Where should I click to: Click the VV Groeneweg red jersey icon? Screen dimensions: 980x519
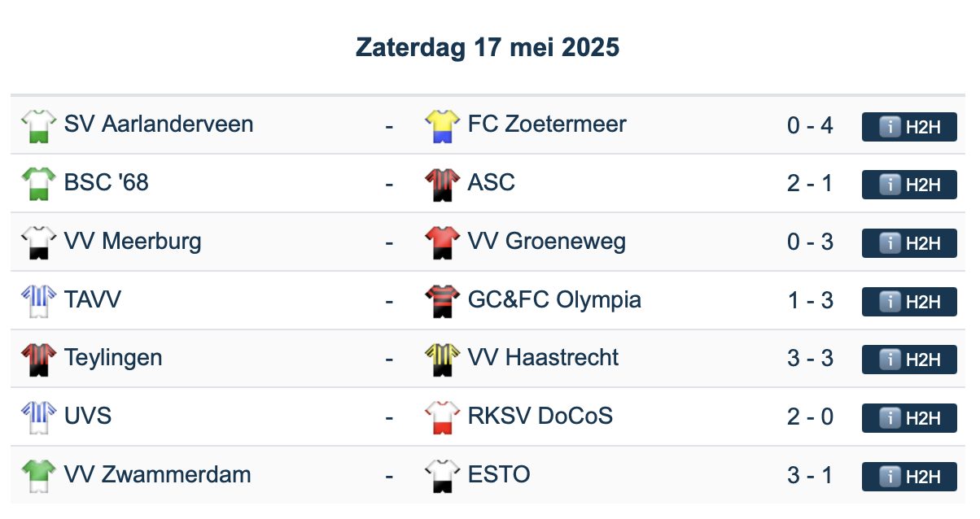(441, 242)
